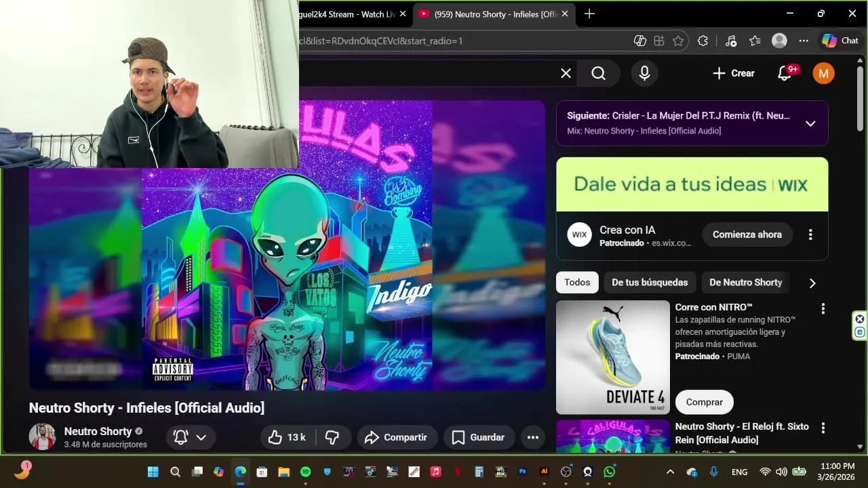The height and width of the screenshot is (488, 868).
Task: Select De tus búsquedas chip
Action: pos(650,283)
